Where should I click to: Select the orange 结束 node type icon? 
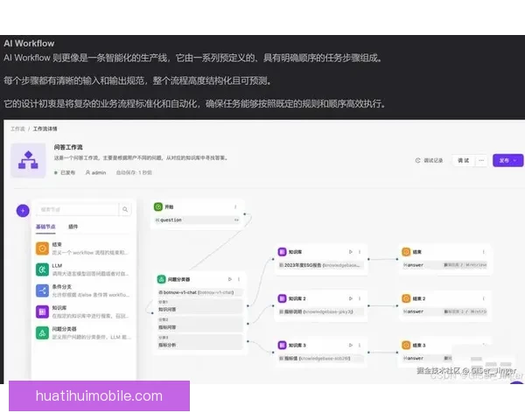42,248
